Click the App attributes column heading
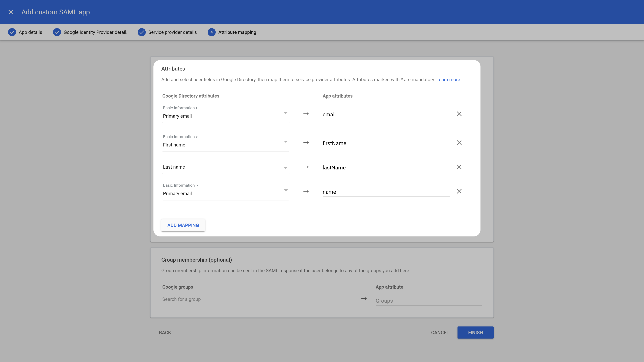The height and width of the screenshot is (362, 644). click(337, 96)
